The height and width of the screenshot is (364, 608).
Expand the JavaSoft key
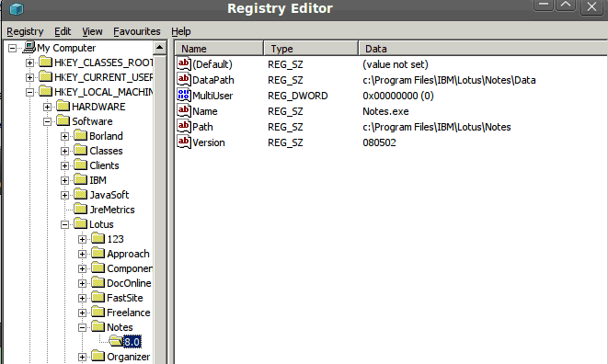64,196
